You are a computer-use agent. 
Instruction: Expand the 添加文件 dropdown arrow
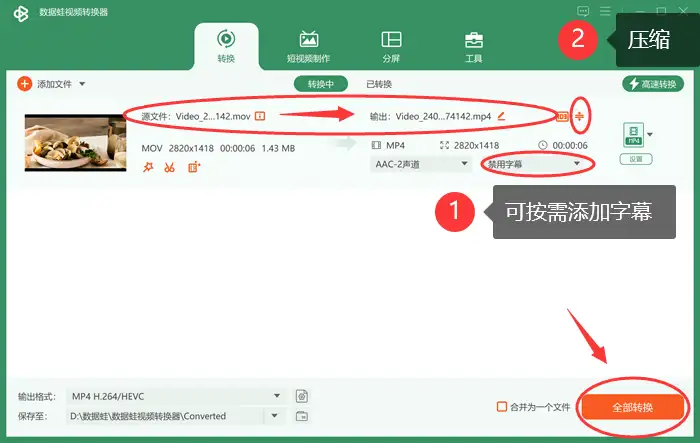point(82,84)
